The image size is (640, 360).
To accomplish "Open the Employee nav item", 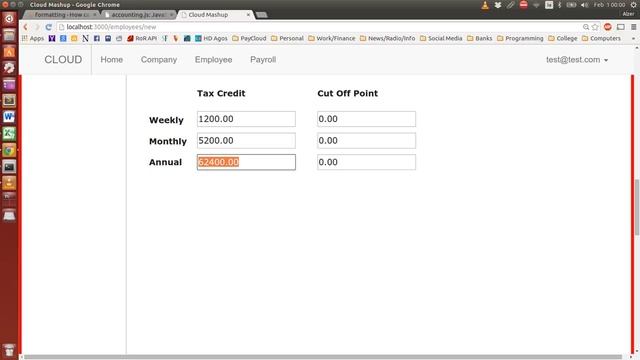I will [x=213, y=60].
